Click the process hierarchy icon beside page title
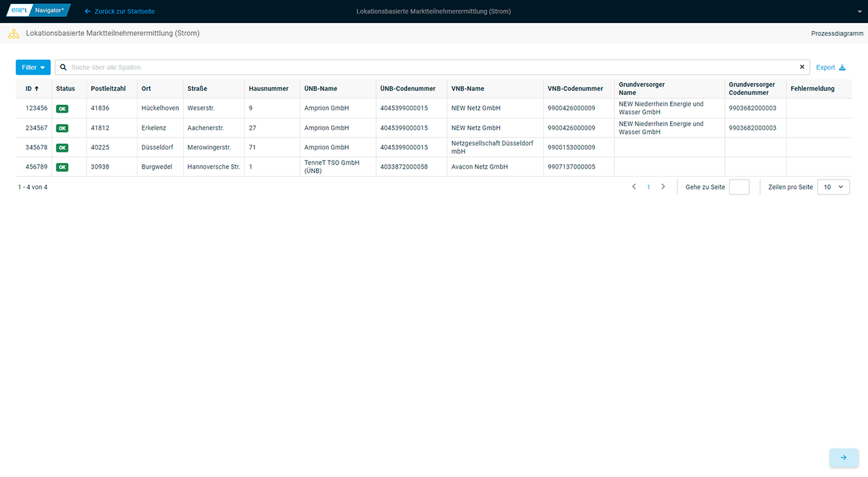This screenshot has height=477, width=868. point(14,33)
